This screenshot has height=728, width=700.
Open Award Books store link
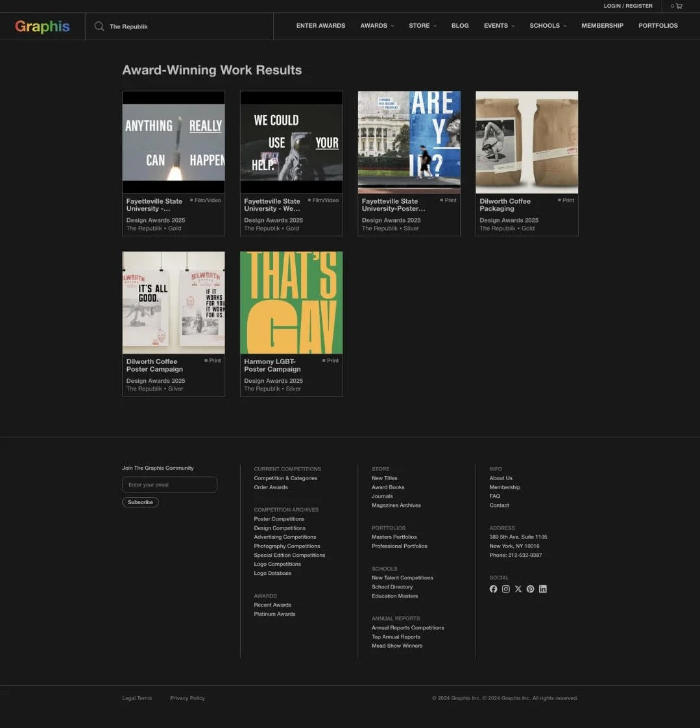tap(387, 487)
